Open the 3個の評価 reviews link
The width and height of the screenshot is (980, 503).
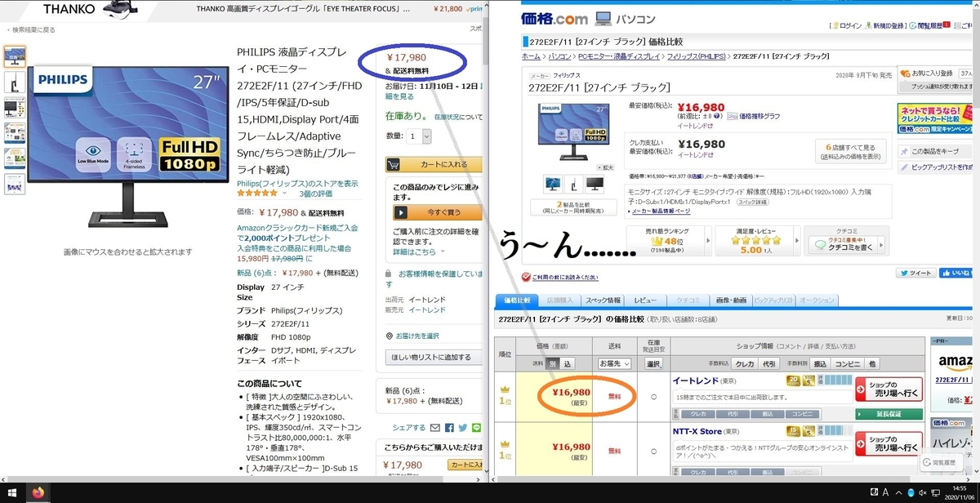pyautogui.click(x=318, y=194)
